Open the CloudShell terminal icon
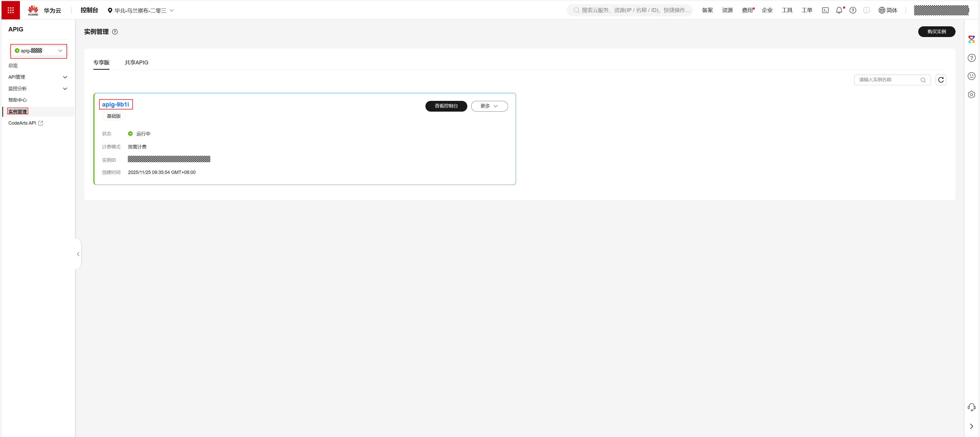The image size is (980, 437). pyautogui.click(x=825, y=10)
